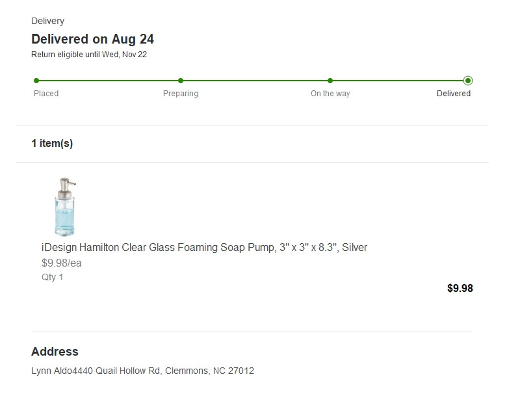Select the Preparing step label

coord(181,94)
